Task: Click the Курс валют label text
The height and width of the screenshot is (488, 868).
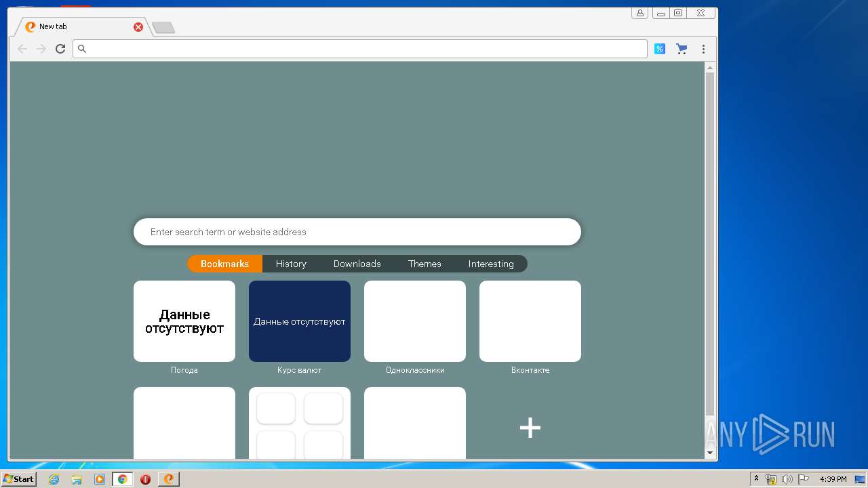Action: coord(300,370)
